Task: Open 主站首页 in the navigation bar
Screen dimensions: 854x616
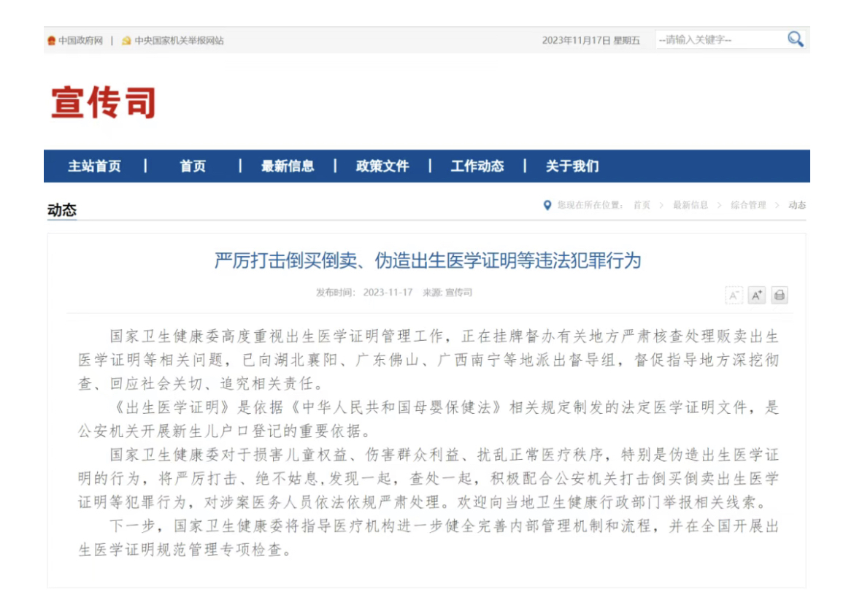Action: [94, 166]
